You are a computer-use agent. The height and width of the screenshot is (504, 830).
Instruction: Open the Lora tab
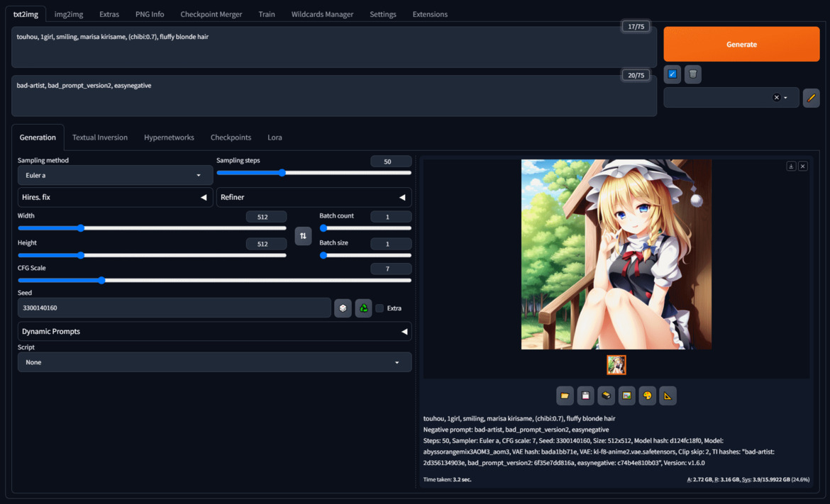coord(275,138)
